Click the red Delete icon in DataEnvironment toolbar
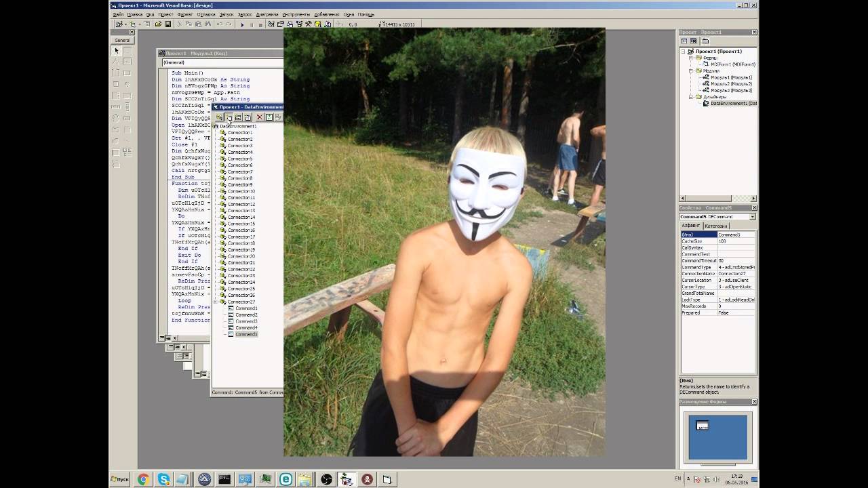 tap(259, 117)
